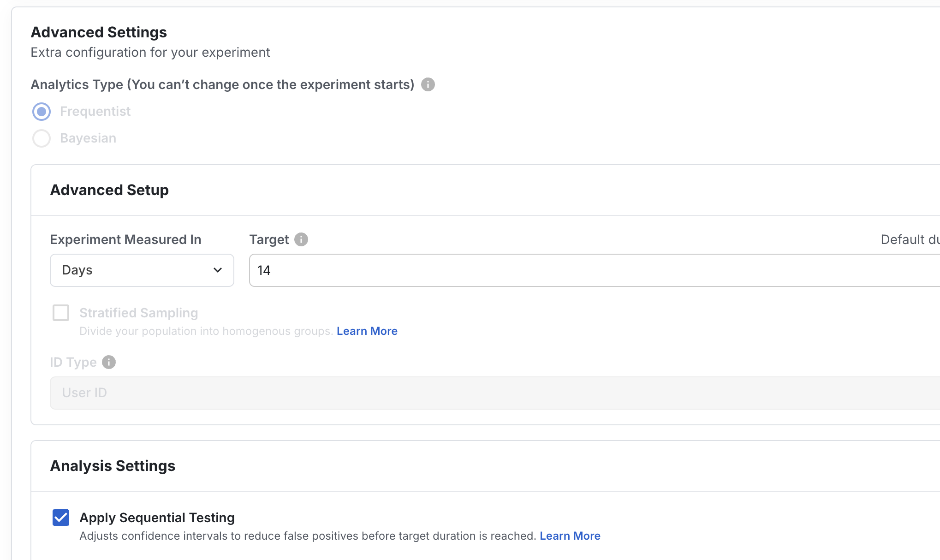The image size is (940, 560).
Task: Uncheck Apply Sequential Testing
Action: [60, 518]
